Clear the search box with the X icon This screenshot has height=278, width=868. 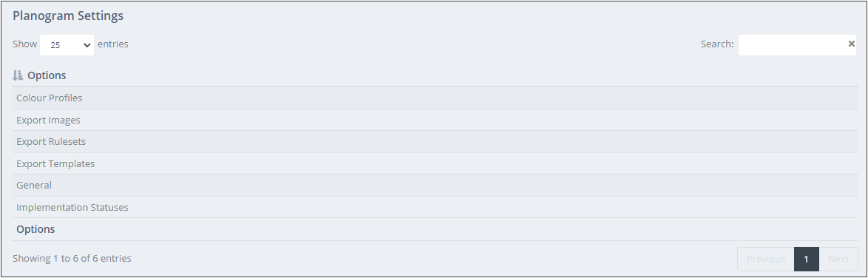(852, 44)
